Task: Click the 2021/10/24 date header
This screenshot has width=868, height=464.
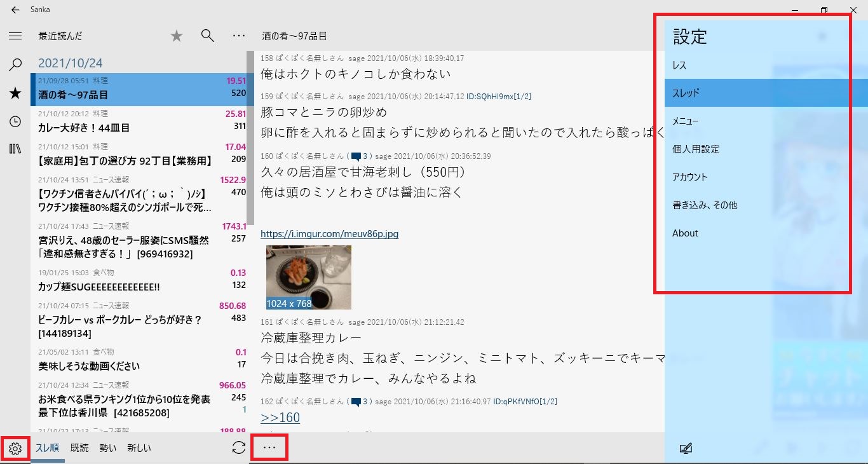Action: click(70, 63)
